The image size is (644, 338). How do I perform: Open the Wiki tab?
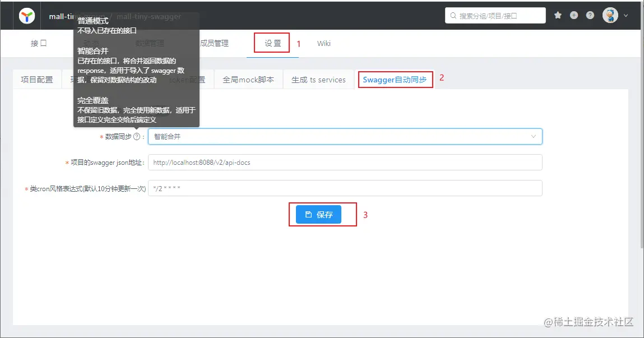[x=323, y=43]
